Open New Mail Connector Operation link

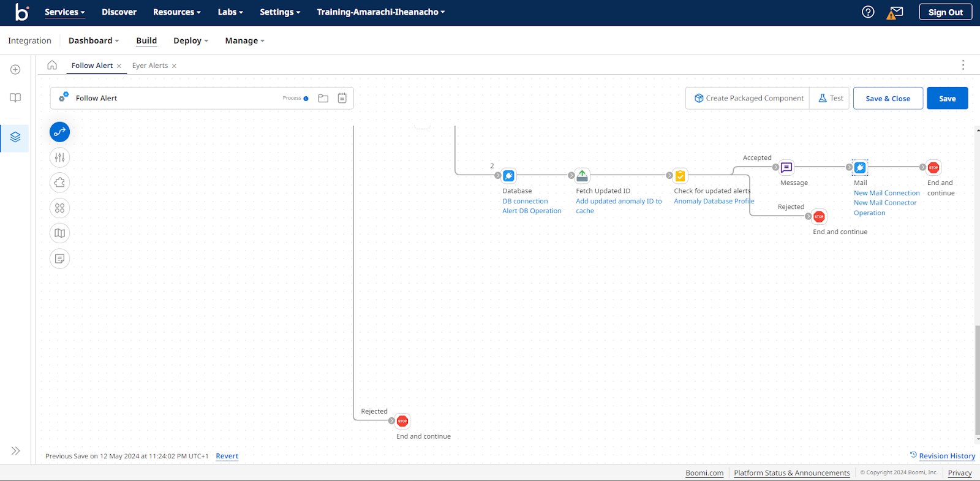[885, 208]
